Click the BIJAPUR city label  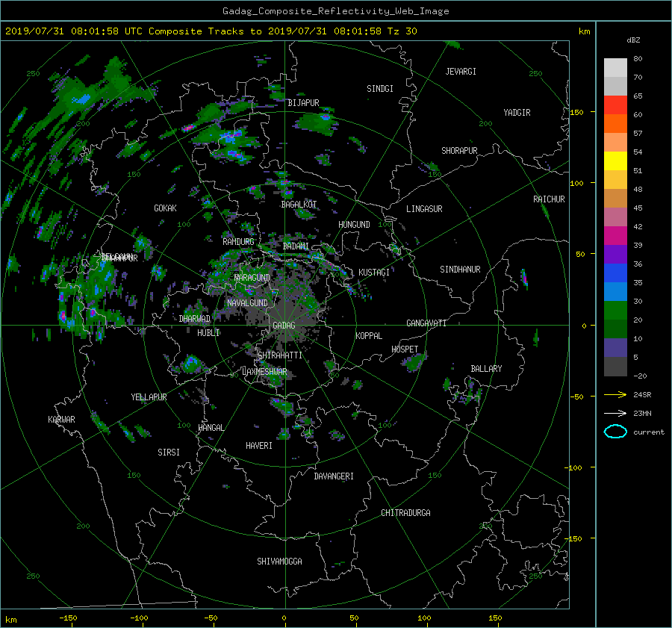pos(303,103)
